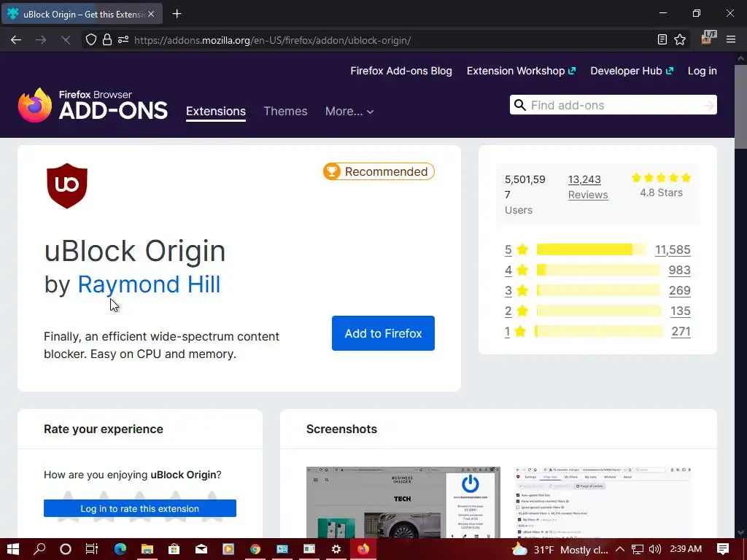Click the 2:39 AM clock
The width and height of the screenshot is (747, 560).
click(686, 548)
